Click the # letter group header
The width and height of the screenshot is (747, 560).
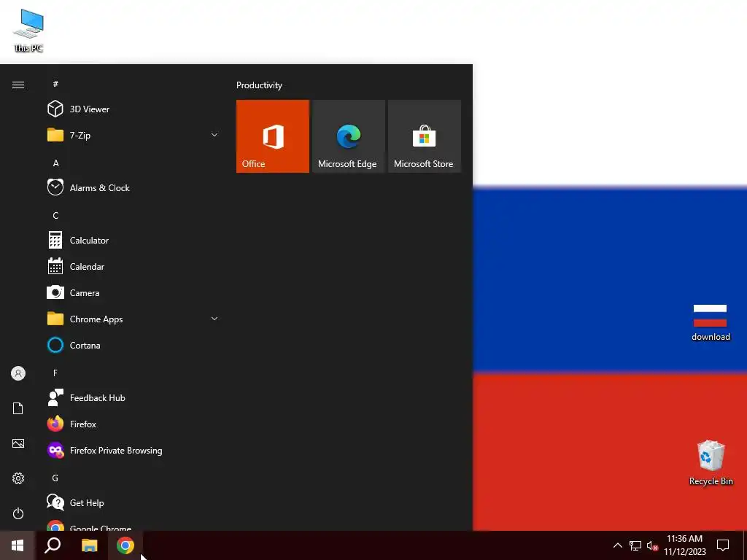point(55,84)
